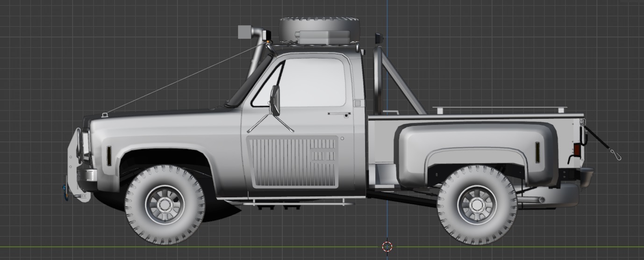Click the front fender side marker light
This screenshot has height=260, width=644.
coord(108,156)
